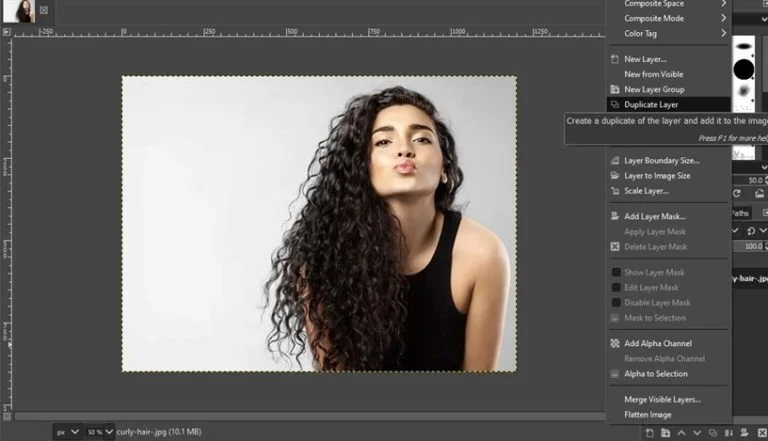This screenshot has height=441, width=768.
Task: Click duplicate layer icon in bottom bar
Action: [713, 433]
